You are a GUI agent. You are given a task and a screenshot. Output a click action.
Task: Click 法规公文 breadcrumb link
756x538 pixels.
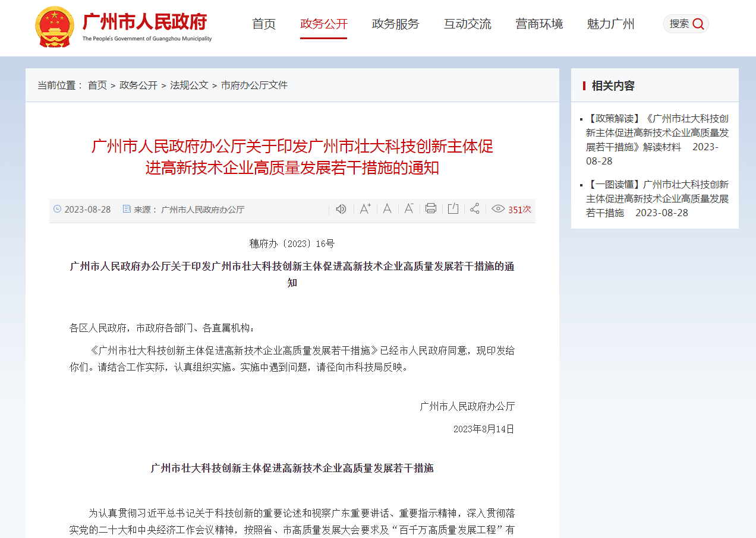click(x=190, y=85)
